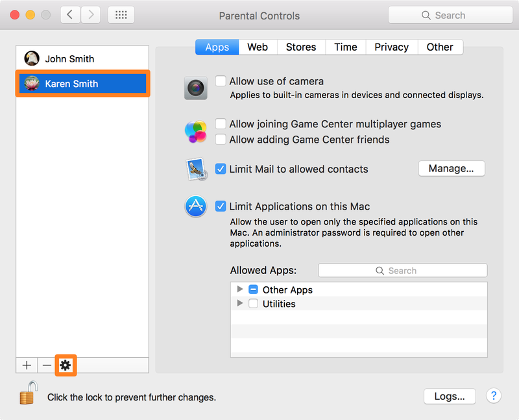Select the Privacy tab
This screenshot has height=420, width=519.
pos(392,47)
